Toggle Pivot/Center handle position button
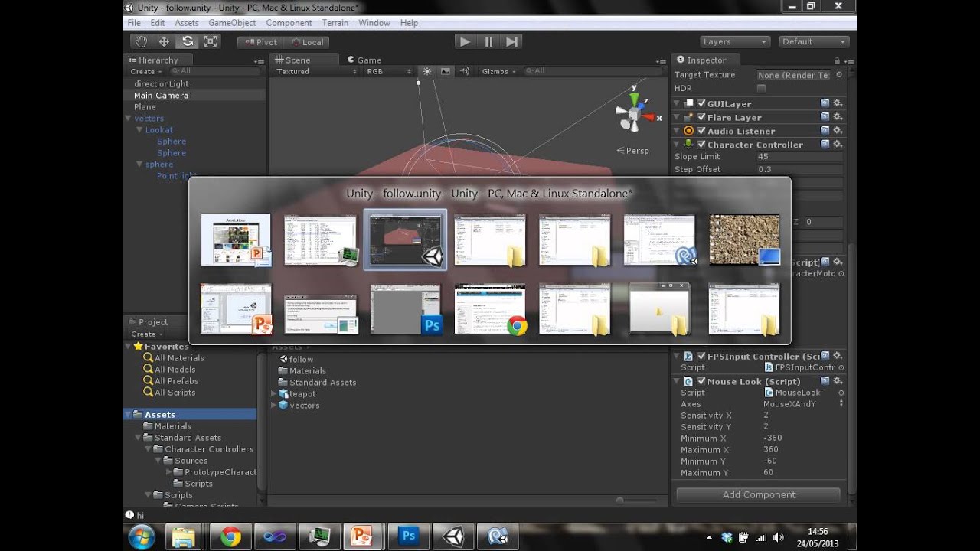Viewport: 980px width, 551px height. pos(260,42)
